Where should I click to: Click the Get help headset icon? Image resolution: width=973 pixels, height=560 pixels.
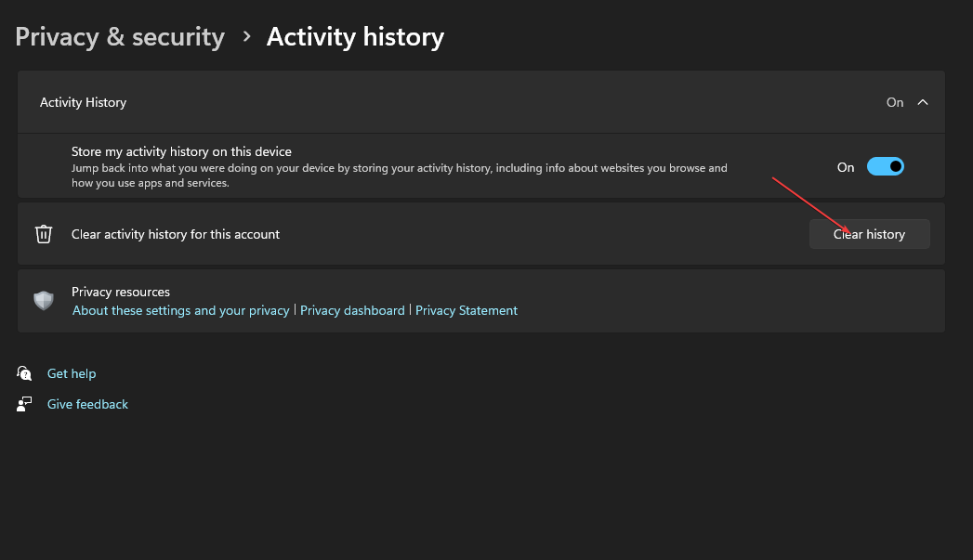pos(25,373)
